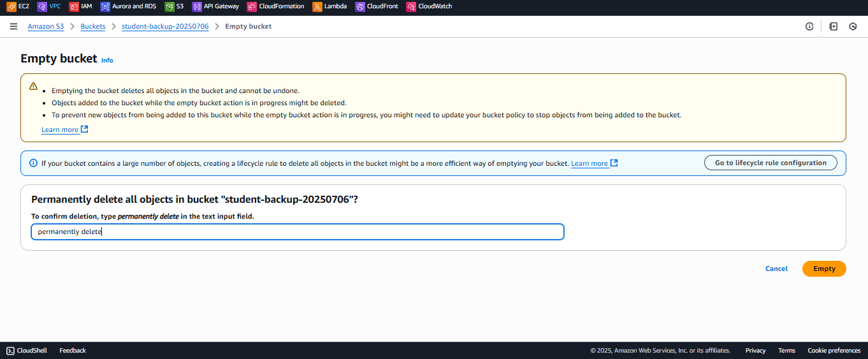Screen dimensions: 868x359
Task: Open Learn more link in lifecycle notice
Action: point(594,164)
